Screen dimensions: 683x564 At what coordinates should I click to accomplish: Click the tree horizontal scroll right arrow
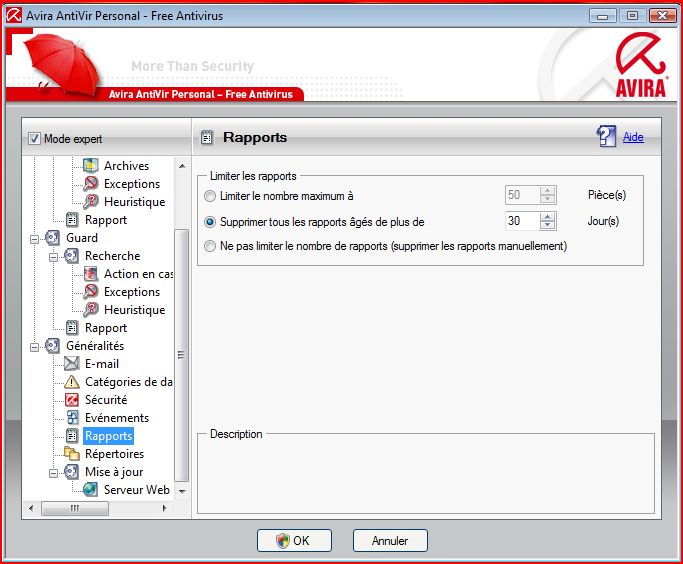pyautogui.click(x=164, y=508)
